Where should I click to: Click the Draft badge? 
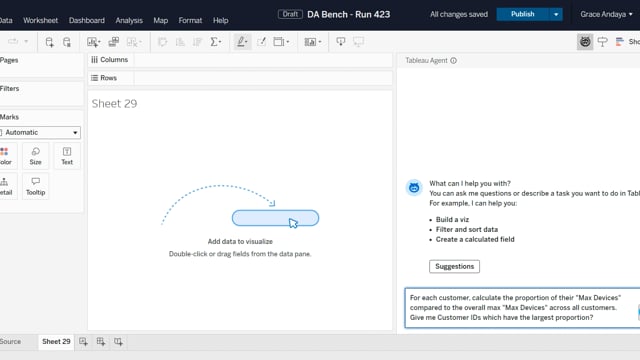pos(290,14)
